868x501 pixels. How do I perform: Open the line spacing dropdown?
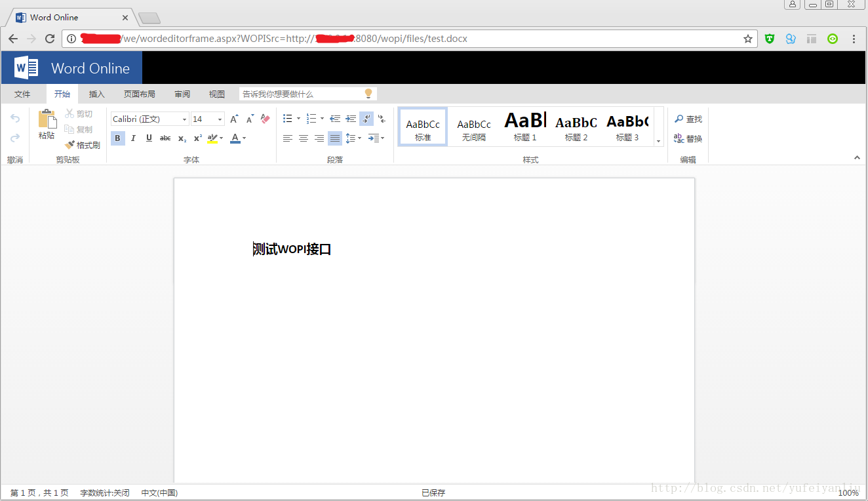pos(361,138)
